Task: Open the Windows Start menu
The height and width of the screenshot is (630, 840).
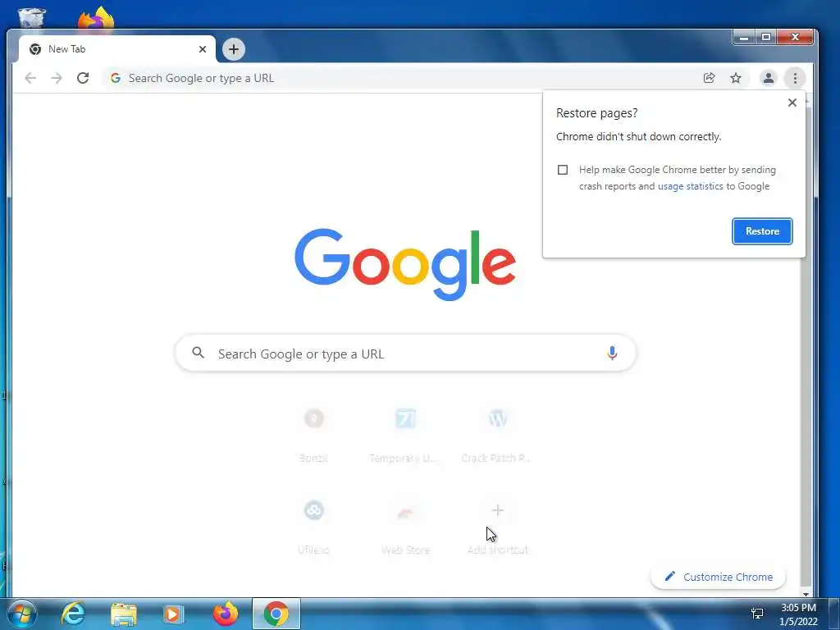Action: coord(21,614)
